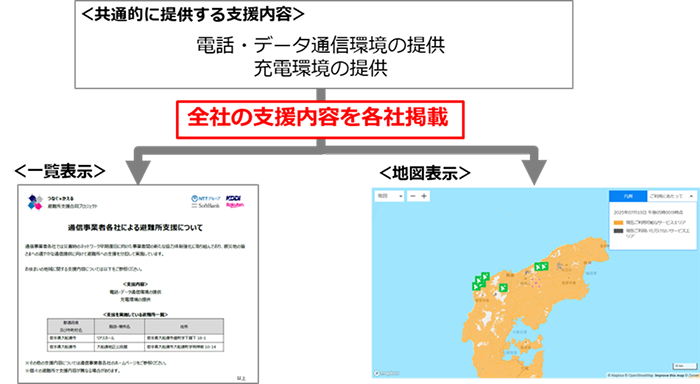Click the table address cell ending 10-14
The width and height of the screenshot is (700, 384).
click(x=184, y=347)
